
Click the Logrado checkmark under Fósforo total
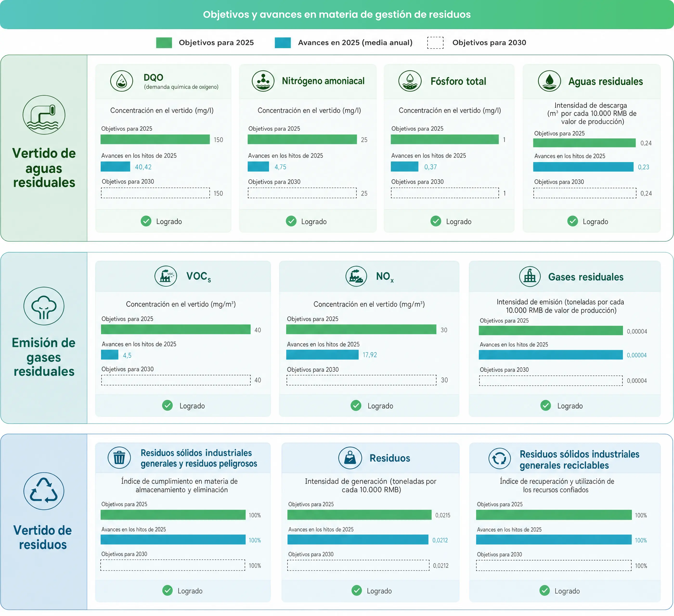coord(436,221)
